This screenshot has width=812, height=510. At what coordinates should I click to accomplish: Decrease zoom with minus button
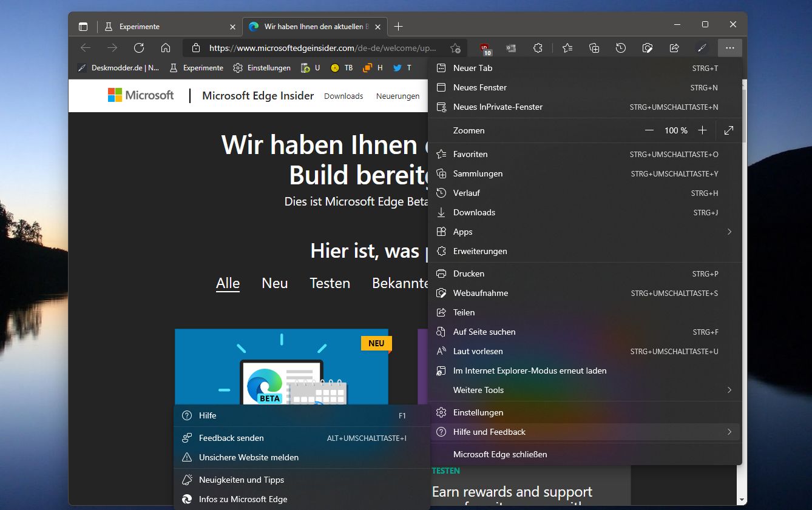tap(649, 130)
